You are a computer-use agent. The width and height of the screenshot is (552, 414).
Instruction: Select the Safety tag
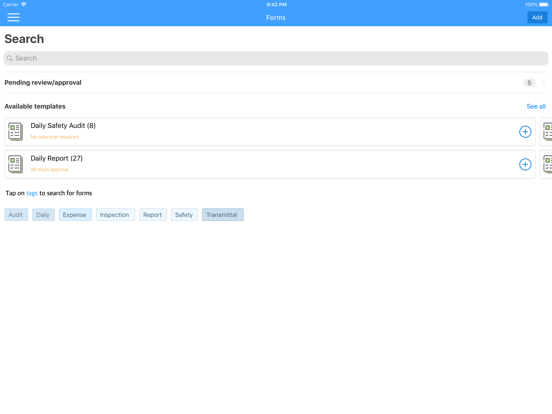(x=184, y=215)
